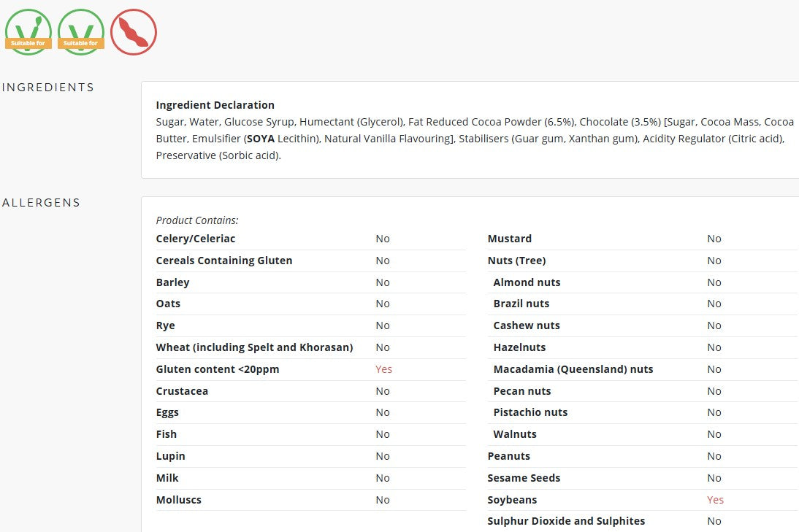Click the ALLERGENS section heading
The width and height of the screenshot is (799, 532).
tap(42, 203)
